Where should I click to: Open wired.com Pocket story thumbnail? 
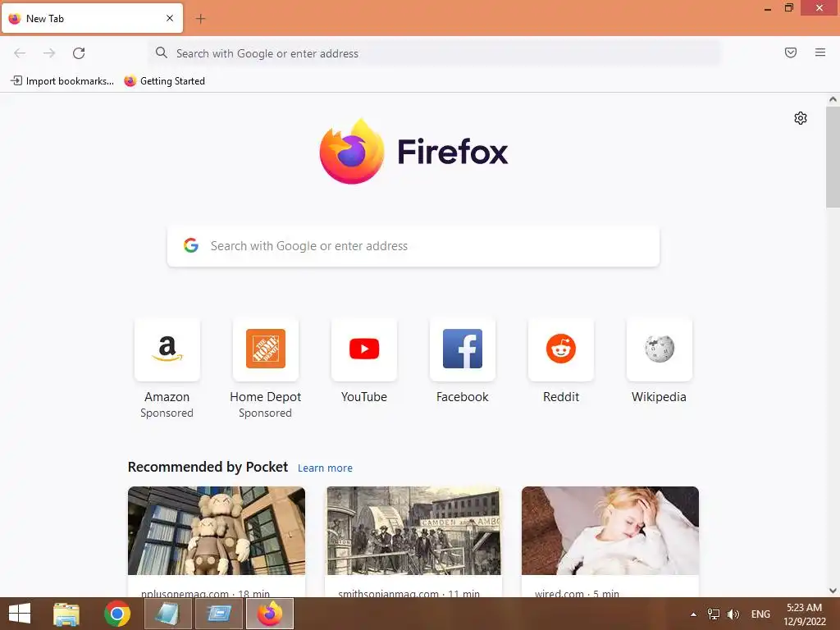610,531
